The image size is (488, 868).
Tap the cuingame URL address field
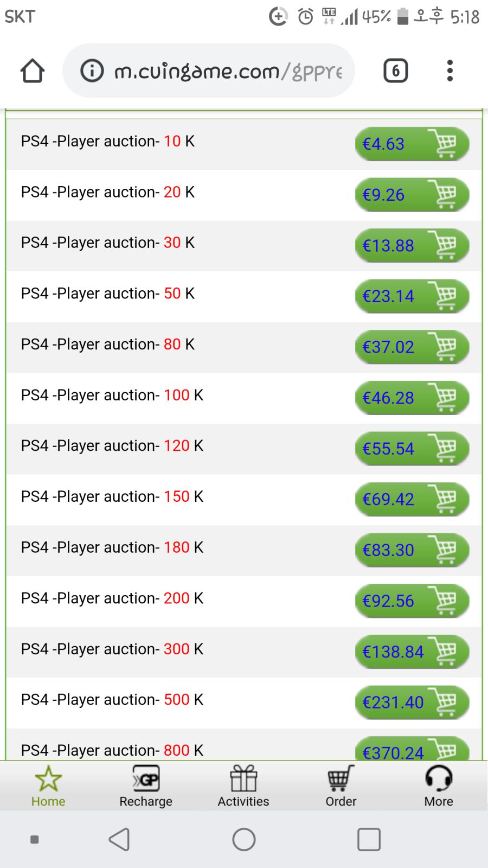click(x=228, y=71)
